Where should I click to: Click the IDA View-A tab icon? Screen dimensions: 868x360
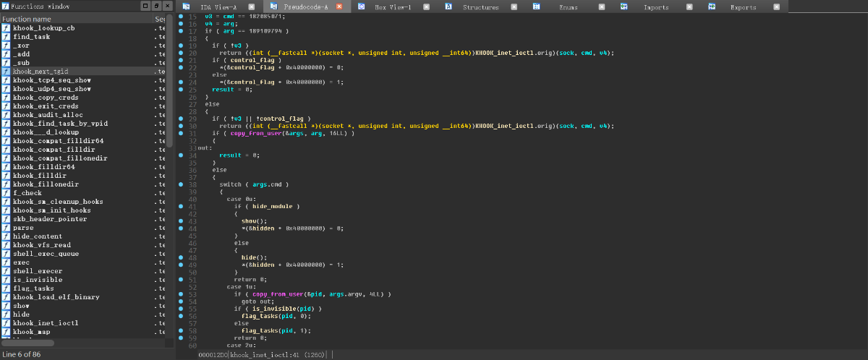[186, 7]
